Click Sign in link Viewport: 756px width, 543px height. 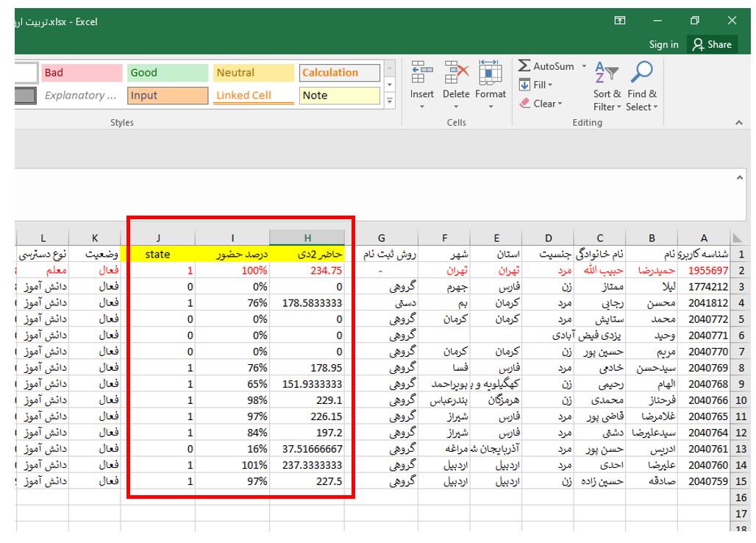[x=663, y=45]
